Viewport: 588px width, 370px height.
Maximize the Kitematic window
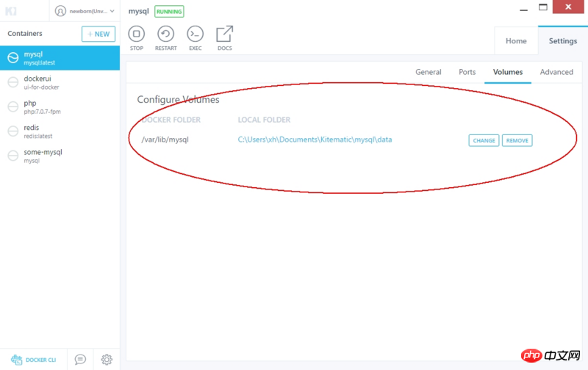coord(542,7)
